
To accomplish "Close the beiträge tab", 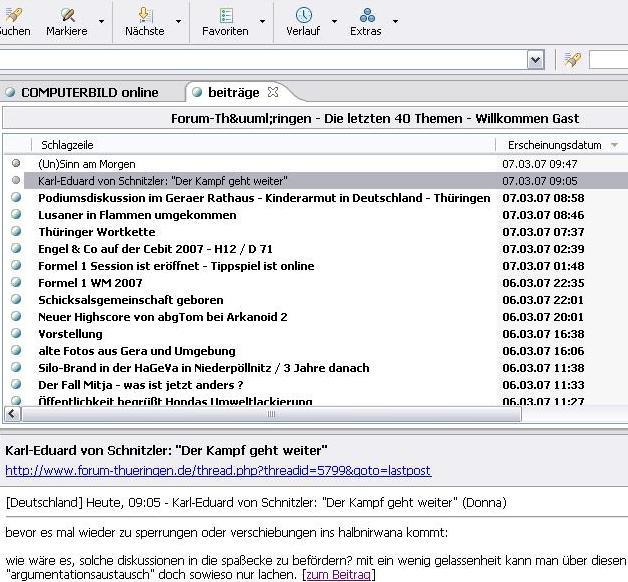I will [x=273, y=92].
